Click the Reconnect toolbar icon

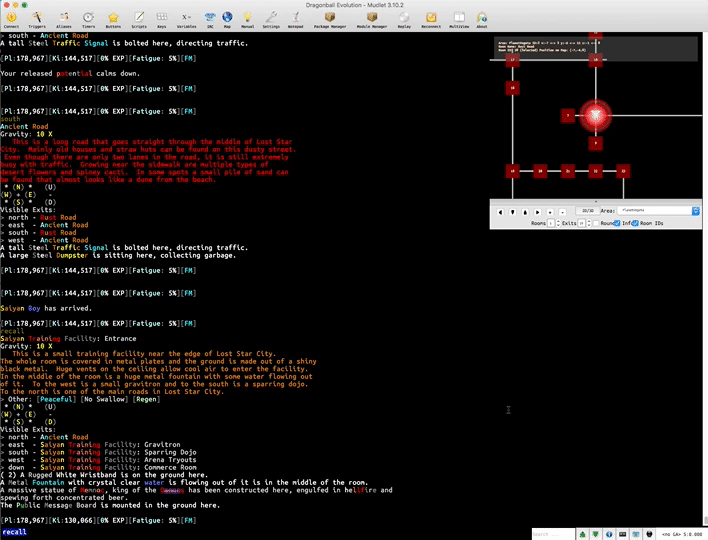coord(431,17)
